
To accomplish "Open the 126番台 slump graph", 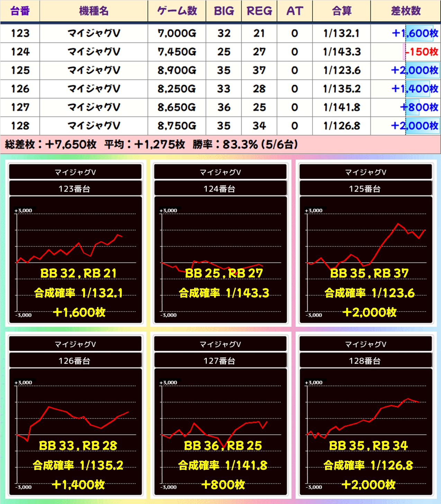I will (75, 432).
